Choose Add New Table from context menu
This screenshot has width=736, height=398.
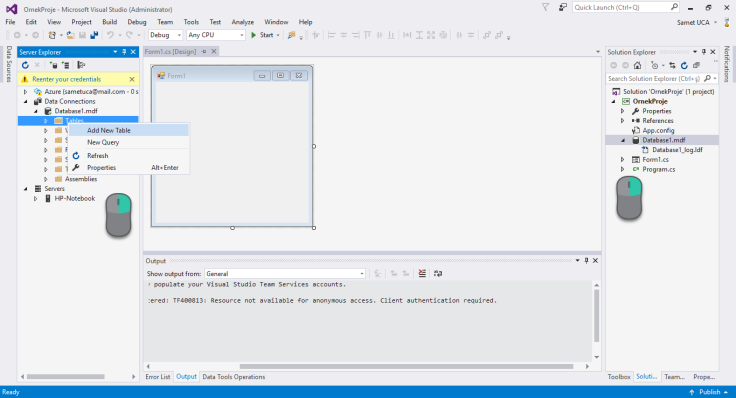pyautogui.click(x=129, y=130)
